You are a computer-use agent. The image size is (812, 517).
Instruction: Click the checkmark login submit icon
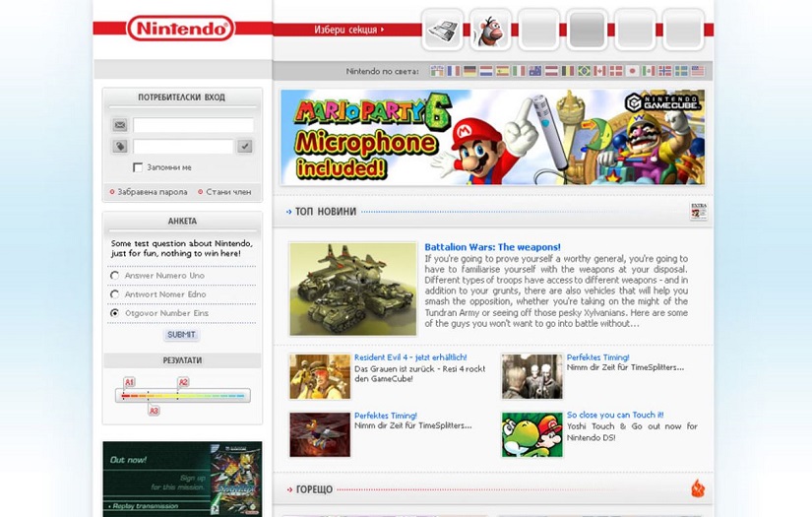(x=245, y=146)
